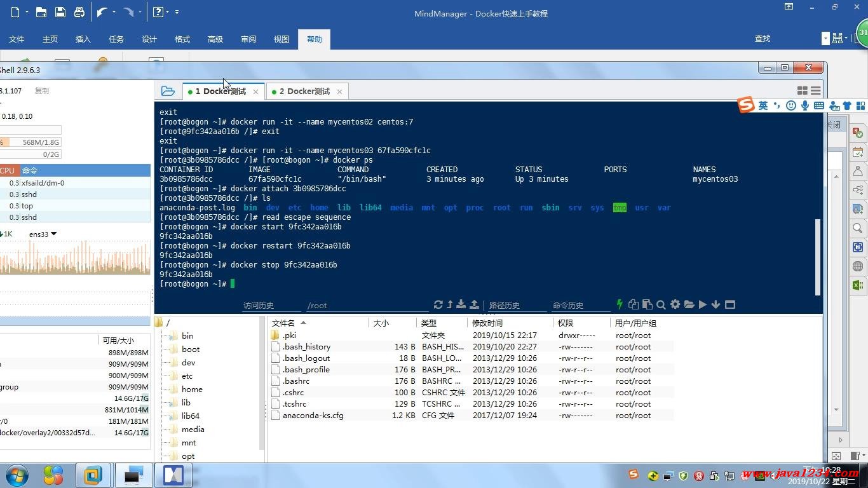Click the down arrow icon in terminal toolbar
Viewport: 868px width, 488px height.
[x=716, y=304]
